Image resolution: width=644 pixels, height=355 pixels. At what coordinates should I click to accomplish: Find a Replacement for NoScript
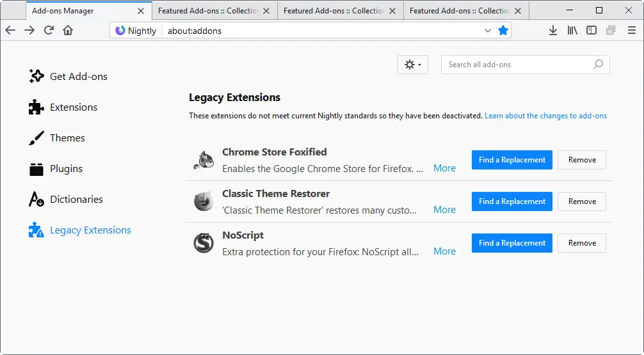point(511,243)
